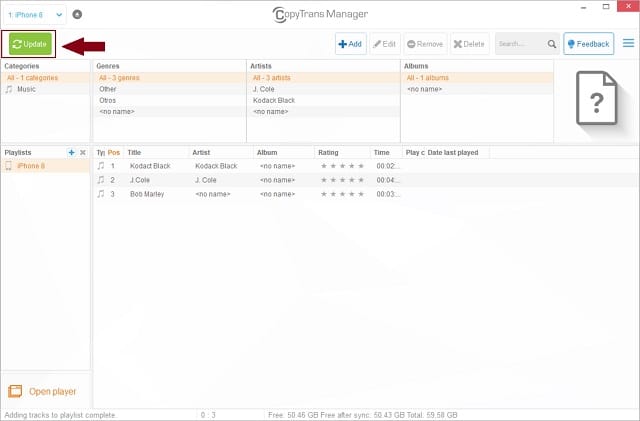This screenshot has height=421, width=640.
Task: Click music note icon of track 2
Action: click(x=101, y=180)
